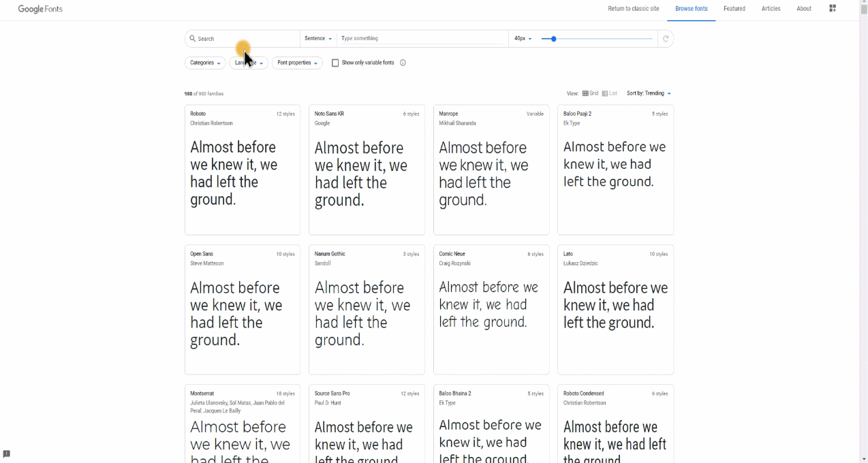Click the Roboto Condensed font name
The image size is (868, 463).
point(584,394)
